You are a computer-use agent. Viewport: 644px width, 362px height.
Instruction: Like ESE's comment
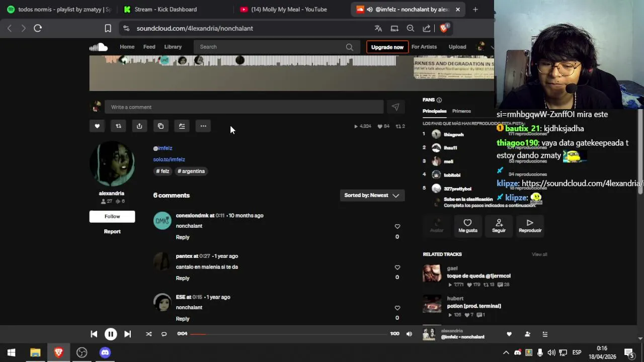[x=397, y=308]
